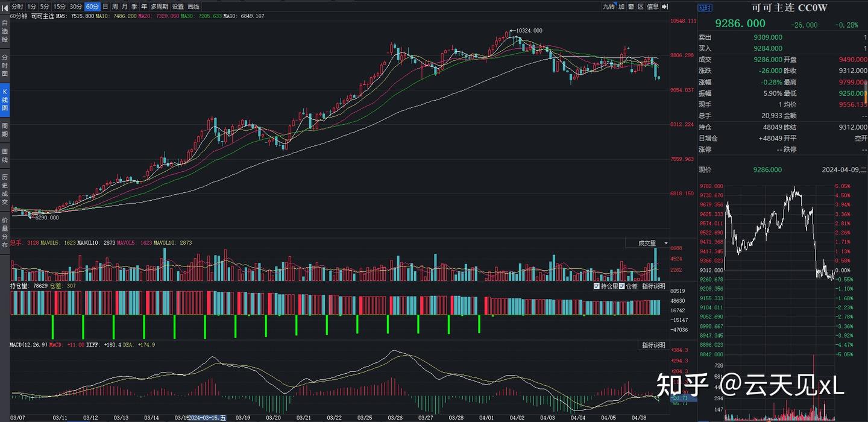This screenshot has width=868, height=422.
Task: Select the 30分 period tab
Action: point(76,7)
